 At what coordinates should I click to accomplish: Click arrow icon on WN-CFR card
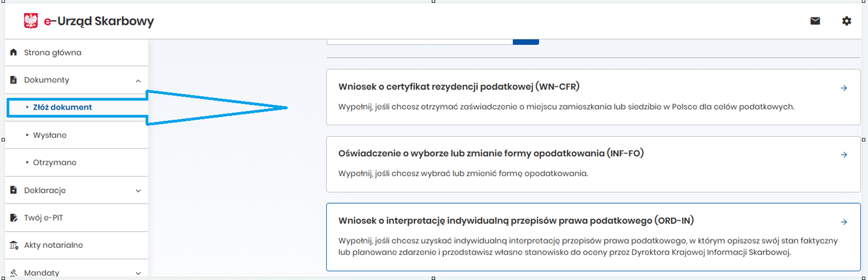click(x=844, y=88)
